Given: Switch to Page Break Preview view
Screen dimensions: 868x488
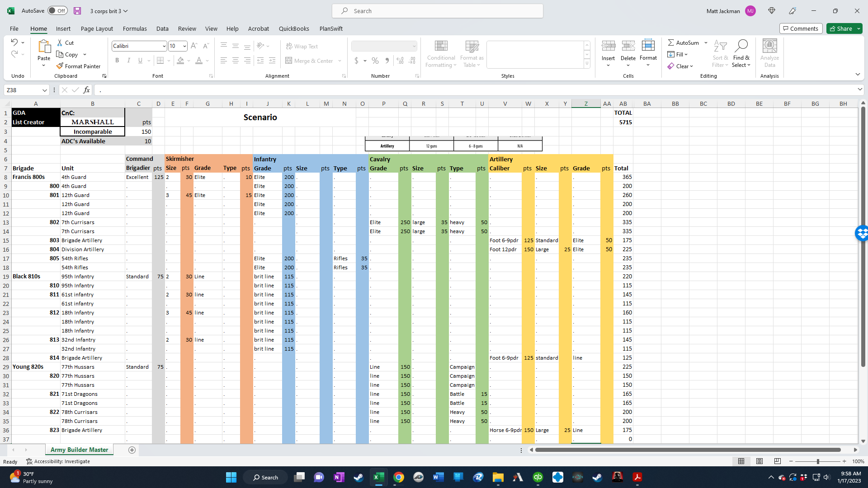Looking at the screenshot, I should [x=778, y=461].
